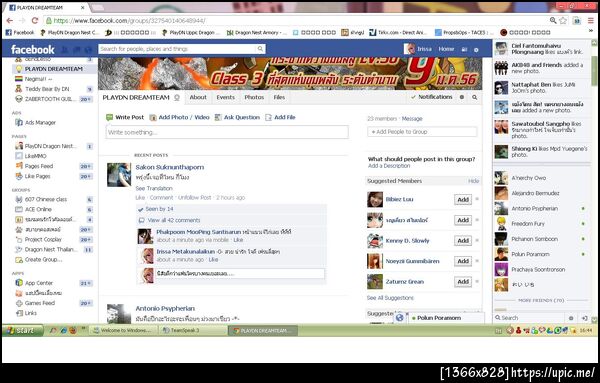This screenshot has width=600, height=383.
Task: Click Unfollow Post link
Action: [194, 197]
